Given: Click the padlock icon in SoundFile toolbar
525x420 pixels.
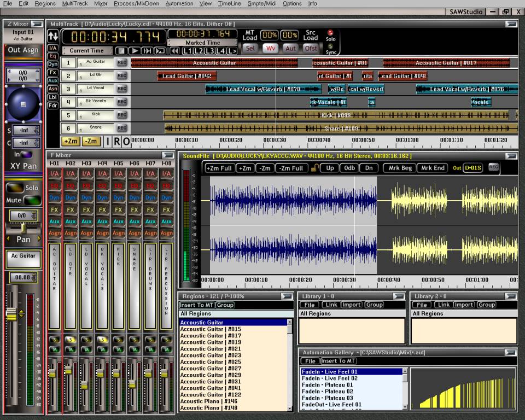Looking at the screenshot, I should pos(314,168).
